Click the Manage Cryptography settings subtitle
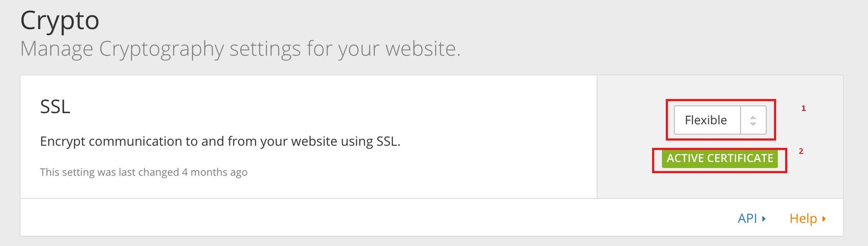 240,49
